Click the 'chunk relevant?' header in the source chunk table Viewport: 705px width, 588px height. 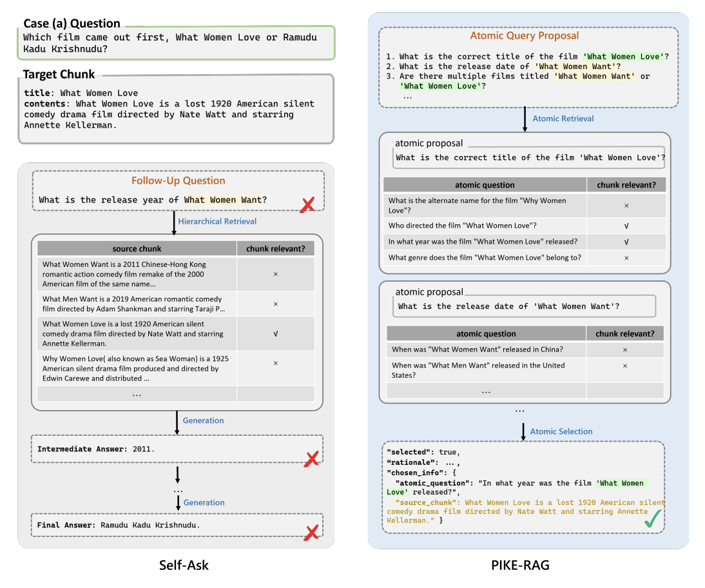[276, 249]
